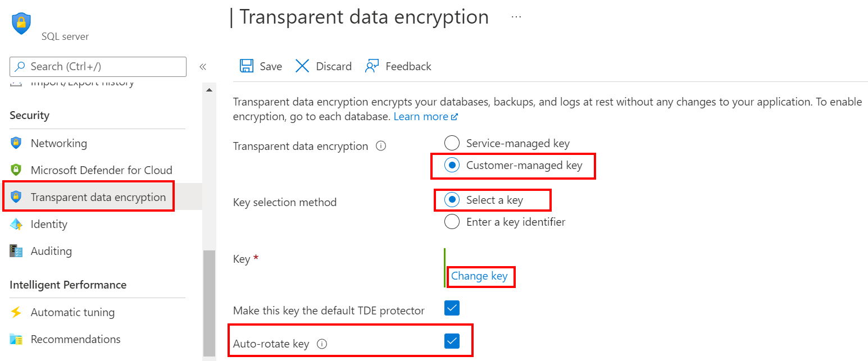868x361 pixels.
Task: Toggle the Auto-rotate key checkbox
Action: [452, 341]
